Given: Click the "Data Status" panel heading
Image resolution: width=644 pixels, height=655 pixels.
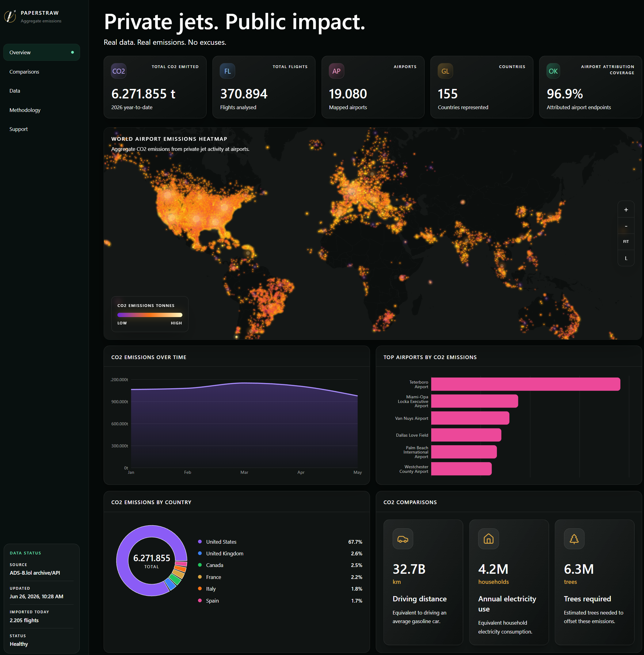Looking at the screenshot, I should click(x=25, y=553).
